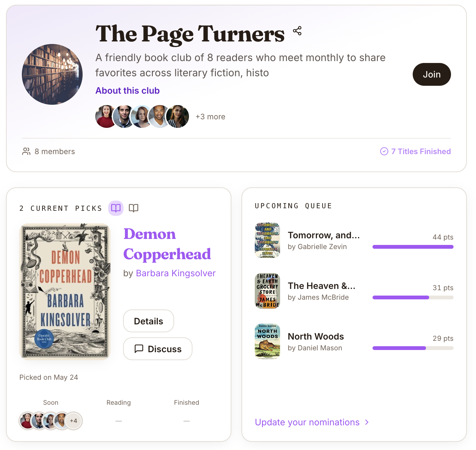The width and height of the screenshot is (476, 450).
Task: Click the checkmark icon beside 7 Titles Finished
Action: [384, 152]
